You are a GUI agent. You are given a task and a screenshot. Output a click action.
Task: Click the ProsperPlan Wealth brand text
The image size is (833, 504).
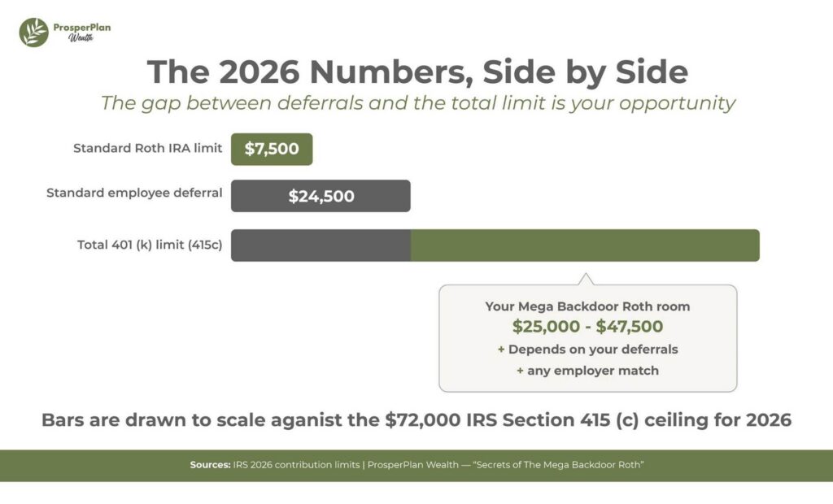point(82,32)
